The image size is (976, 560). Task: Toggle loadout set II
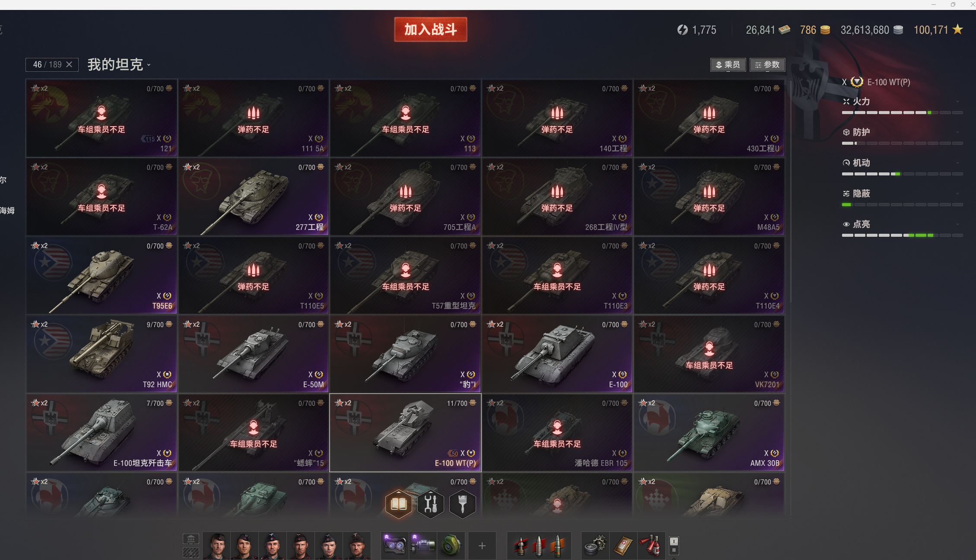point(674,550)
